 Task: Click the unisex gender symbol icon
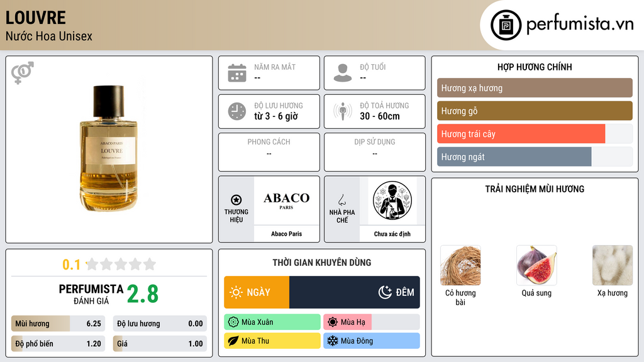pyautogui.click(x=23, y=73)
